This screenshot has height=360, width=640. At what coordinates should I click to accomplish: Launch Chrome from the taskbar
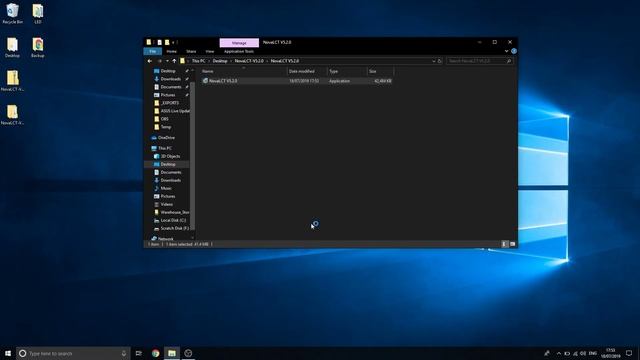coord(156,353)
